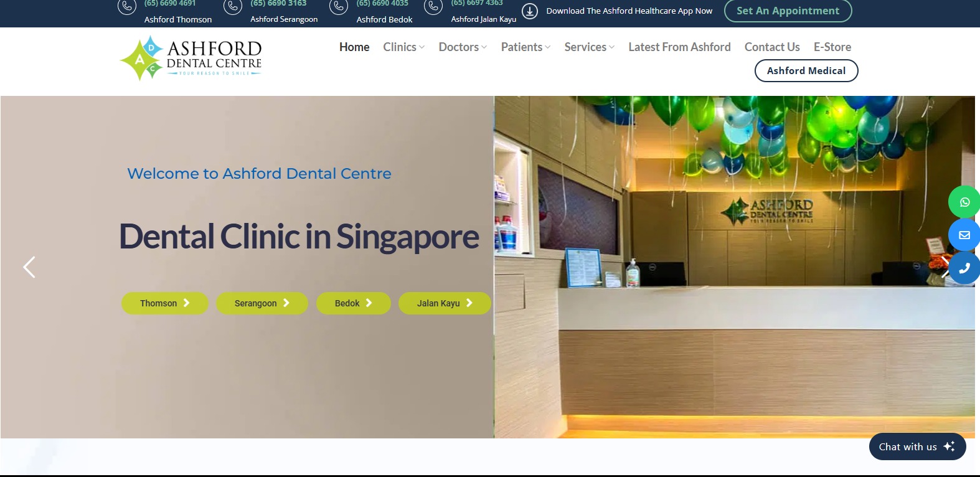980x477 pixels.
Task: Call Ashford Serangoon number (65) 6690 3163
Action: (x=278, y=3)
